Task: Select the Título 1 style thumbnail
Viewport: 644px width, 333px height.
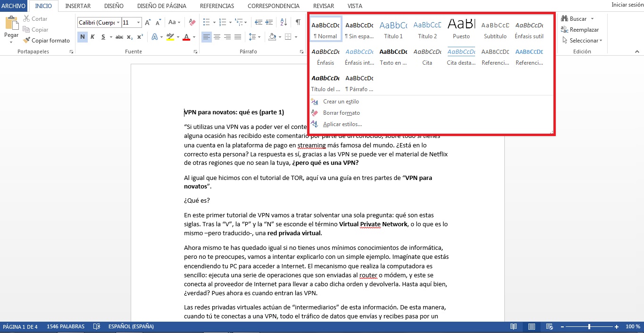Action: [x=393, y=27]
